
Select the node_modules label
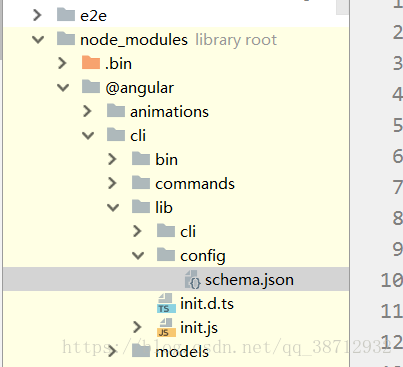click(x=134, y=40)
